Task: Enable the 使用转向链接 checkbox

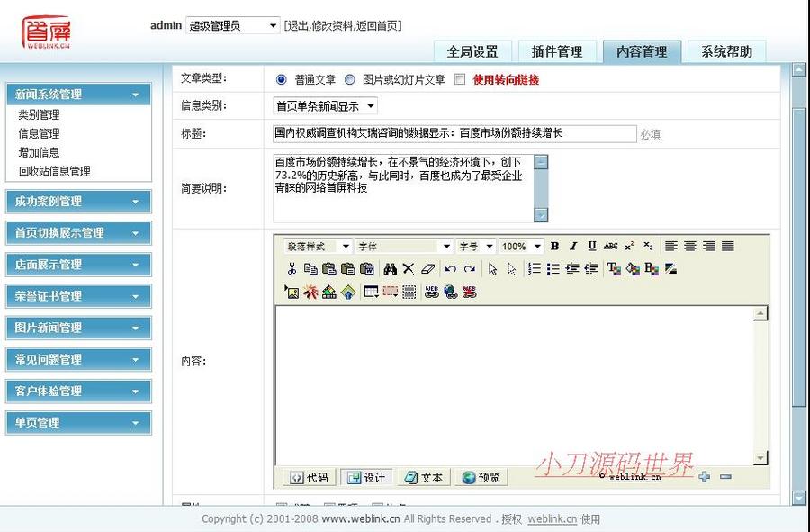Action: pyautogui.click(x=457, y=79)
